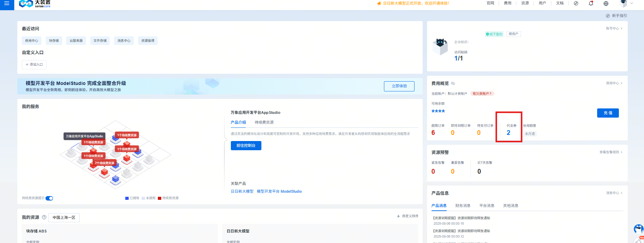Switch to the 其他消息 tab
The image size is (644, 243).
coord(511,206)
